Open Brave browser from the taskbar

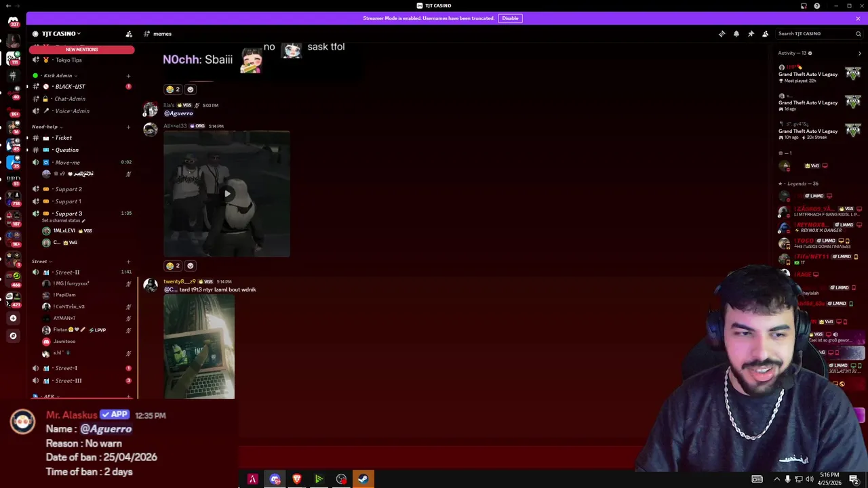point(296,479)
